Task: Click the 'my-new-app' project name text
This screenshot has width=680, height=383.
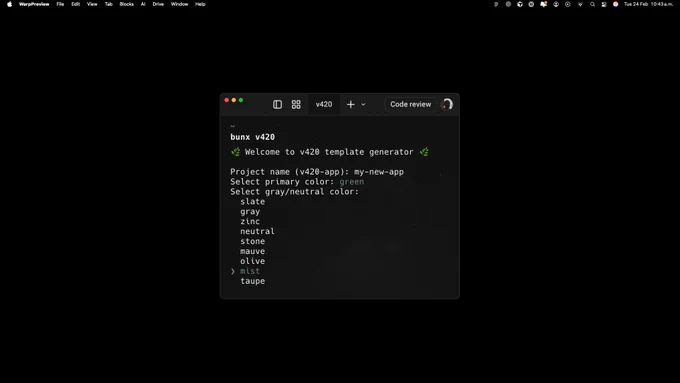Action: click(x=379, y=172)
